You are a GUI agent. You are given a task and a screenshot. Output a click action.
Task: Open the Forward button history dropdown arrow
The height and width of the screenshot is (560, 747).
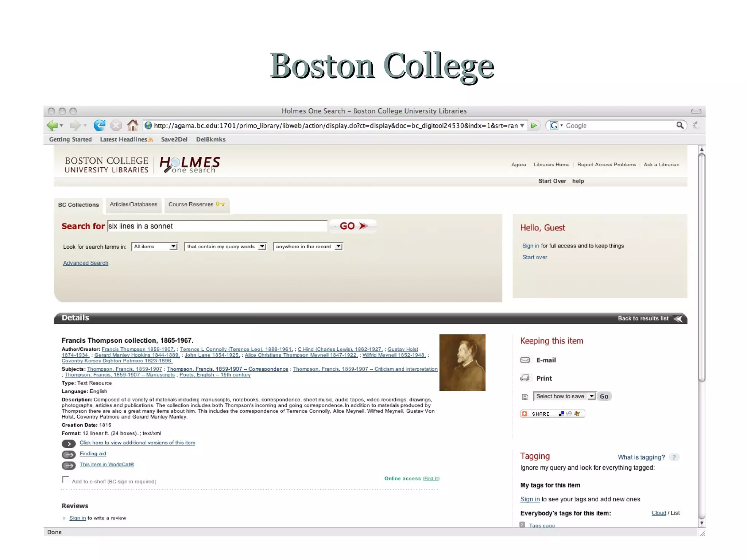pyautogui.click(x=85, y=126)
